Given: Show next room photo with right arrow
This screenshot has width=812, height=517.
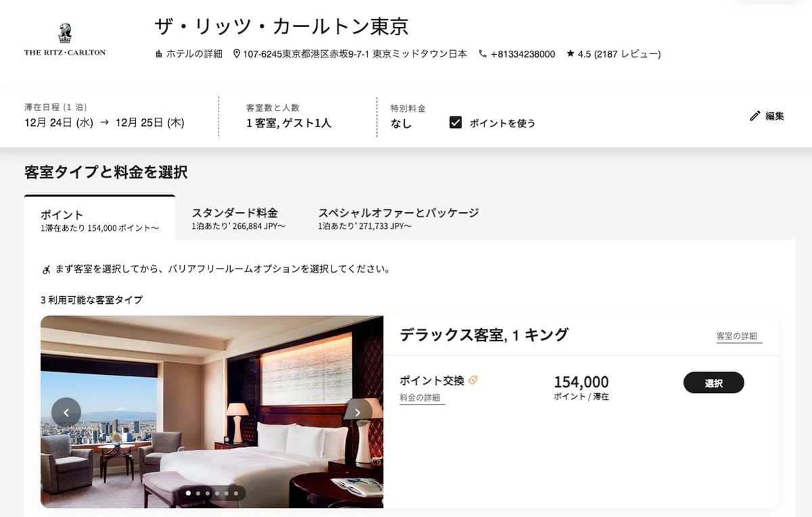Looking at the screenshot, I should (x=358, y=411).
